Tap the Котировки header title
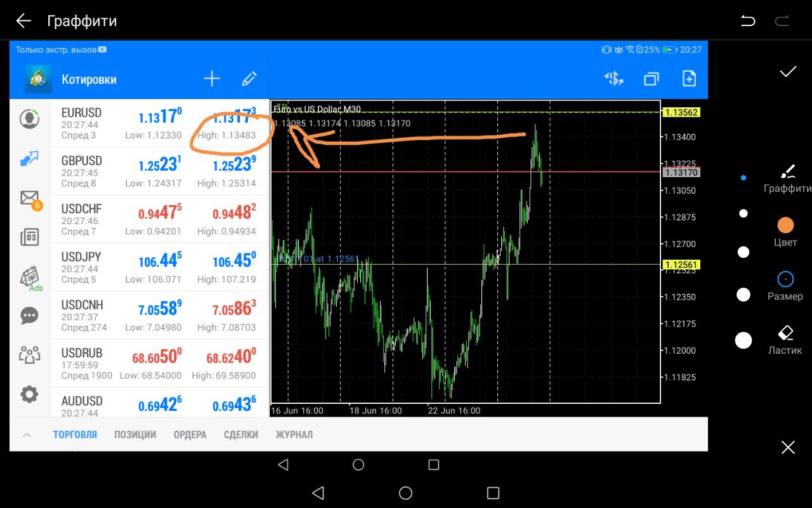This screenshot has width=812, height=508. (89, 79)
